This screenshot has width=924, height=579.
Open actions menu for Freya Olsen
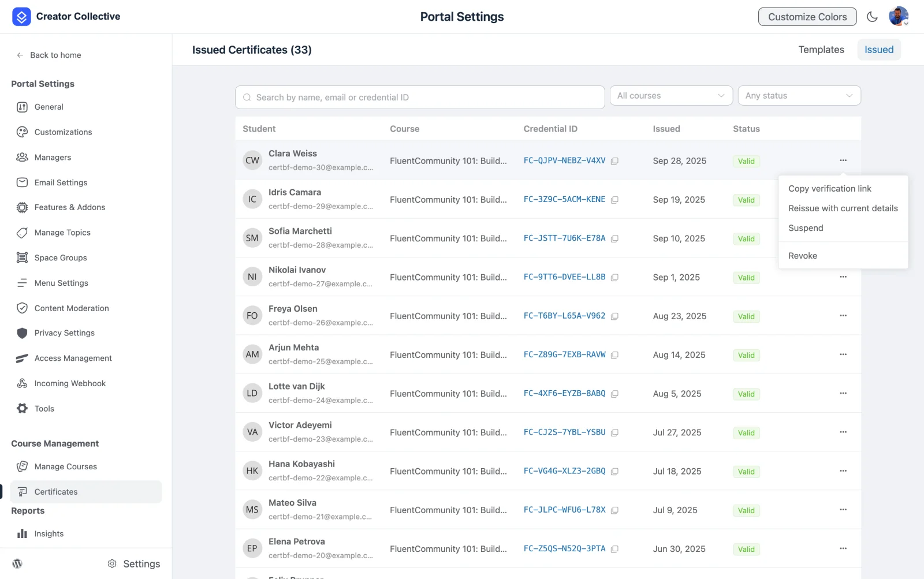(x=843, y=316)
